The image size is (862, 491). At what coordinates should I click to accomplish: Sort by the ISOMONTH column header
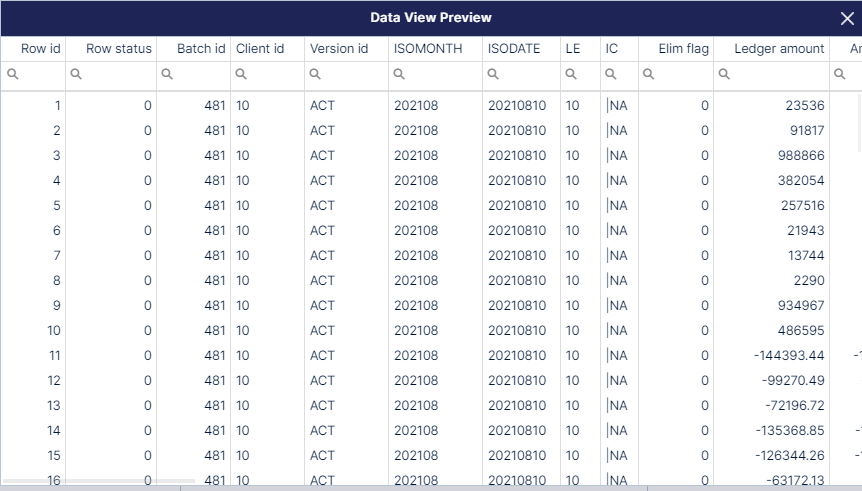[x=428, y=48]
